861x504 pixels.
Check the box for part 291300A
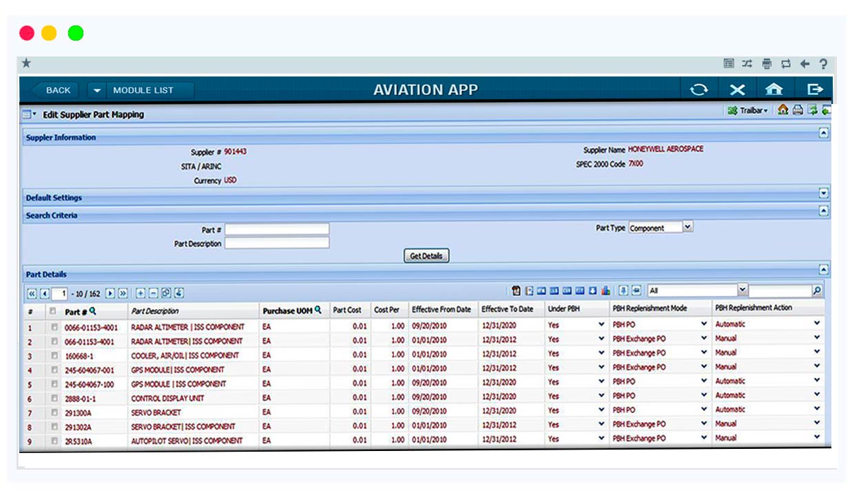[54, 412]
